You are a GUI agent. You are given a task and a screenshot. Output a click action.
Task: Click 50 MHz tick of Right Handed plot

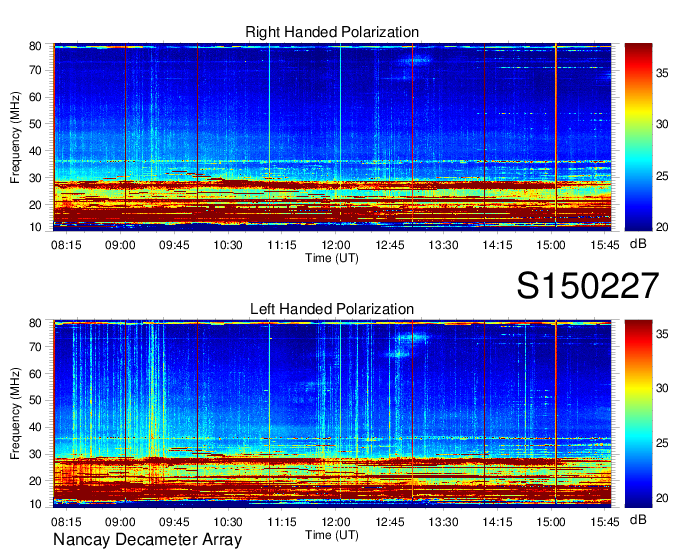35,124
